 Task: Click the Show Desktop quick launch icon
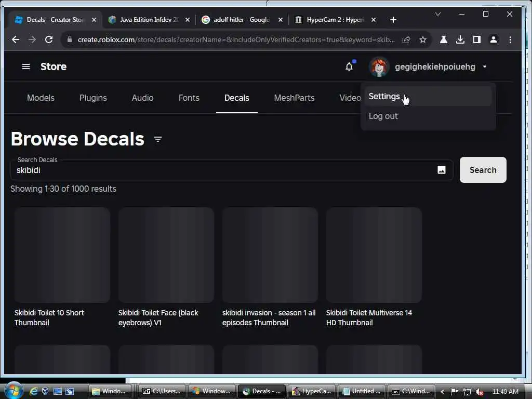point(57,391)
